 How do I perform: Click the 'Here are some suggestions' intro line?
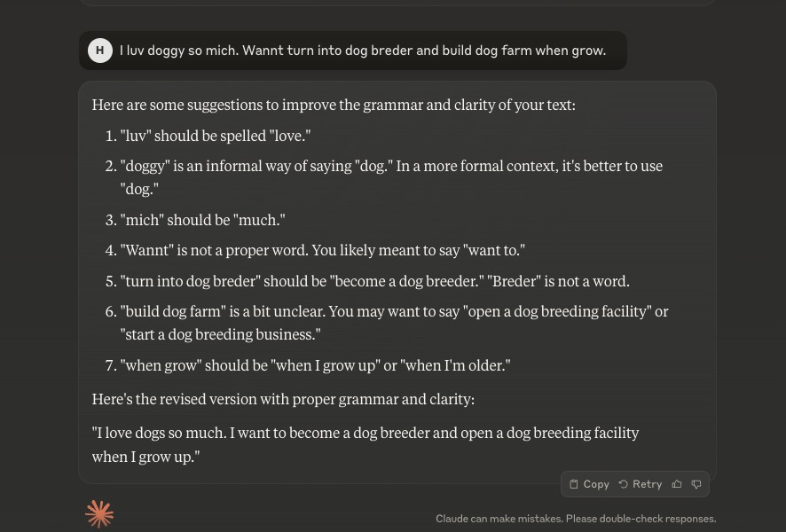334,105
